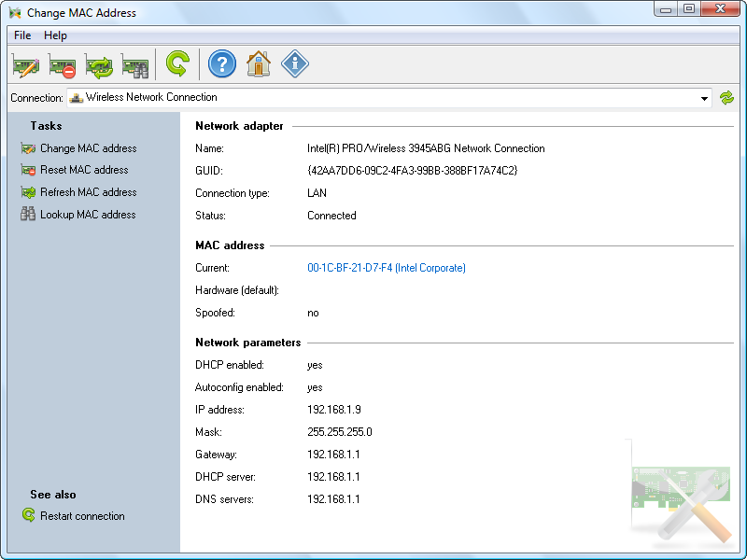Choose Refresh MAC address in Tasks panel
This screenshot has width=747, height=560.
[88, 192]
